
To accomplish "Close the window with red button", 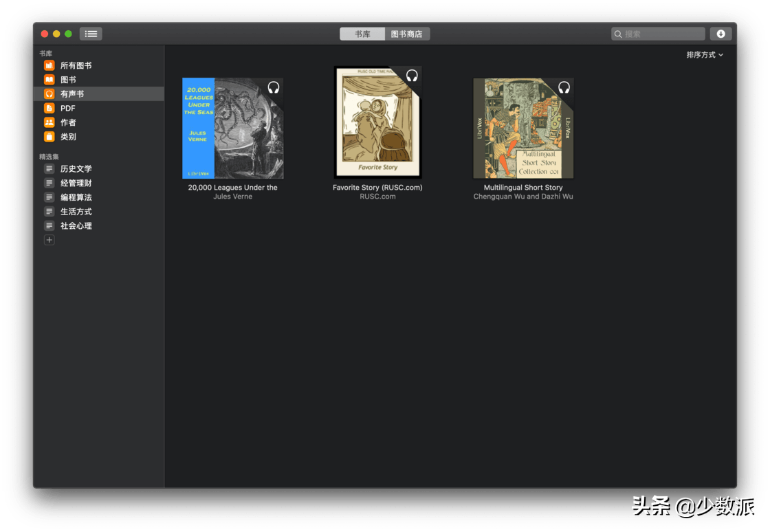I will 44,34.
